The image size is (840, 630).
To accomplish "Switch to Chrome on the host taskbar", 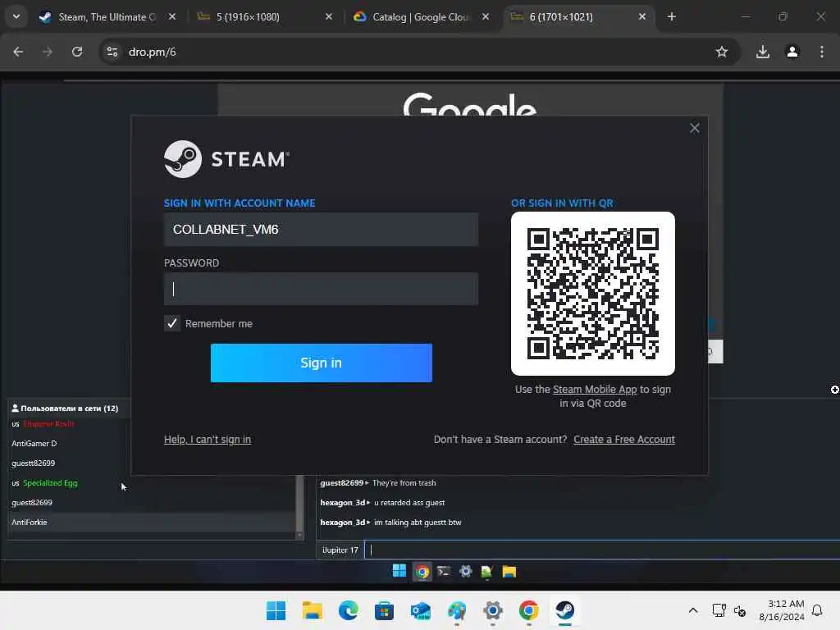I will 529,610.
